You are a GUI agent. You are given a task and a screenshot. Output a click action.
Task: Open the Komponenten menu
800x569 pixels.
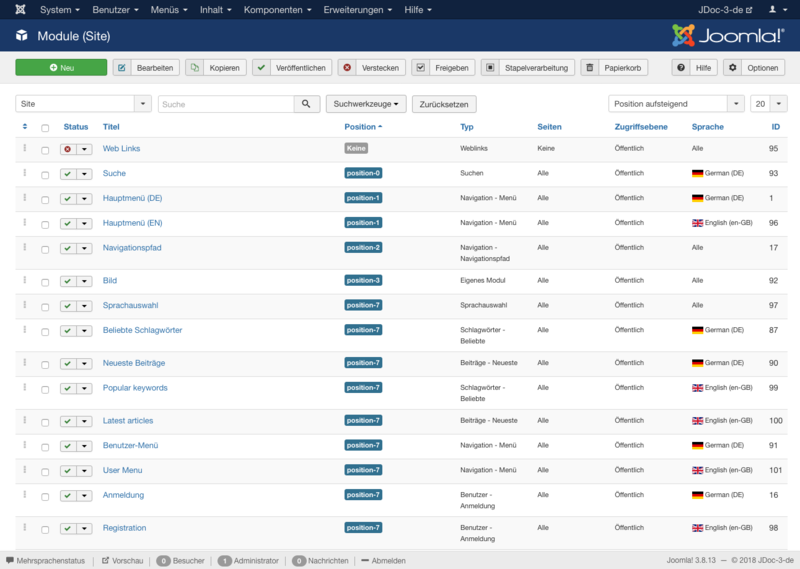(x=277, y=10)
